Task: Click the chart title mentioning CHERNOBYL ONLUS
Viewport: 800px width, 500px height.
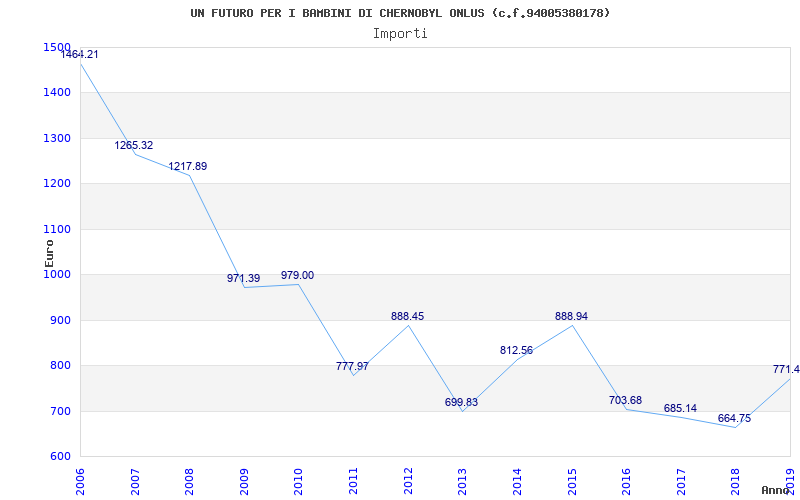Action: click(x=400, y=13)
